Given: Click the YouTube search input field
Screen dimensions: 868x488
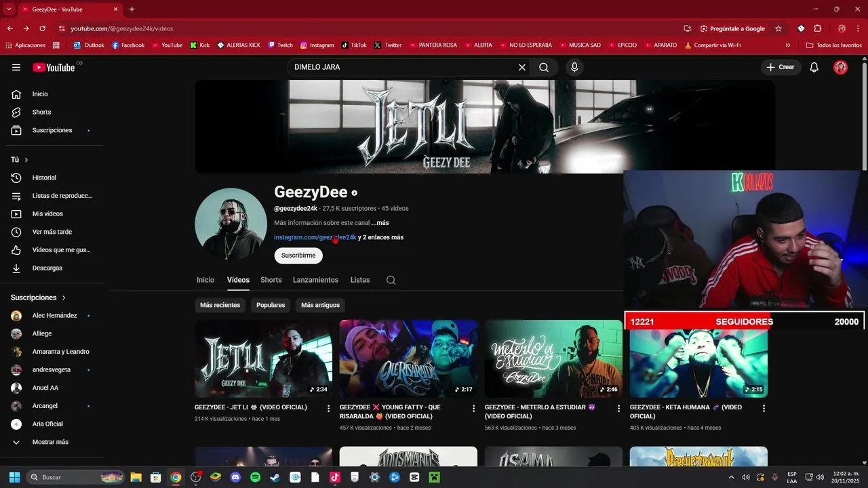Looking at the screenshot, I should click(403, 67).
